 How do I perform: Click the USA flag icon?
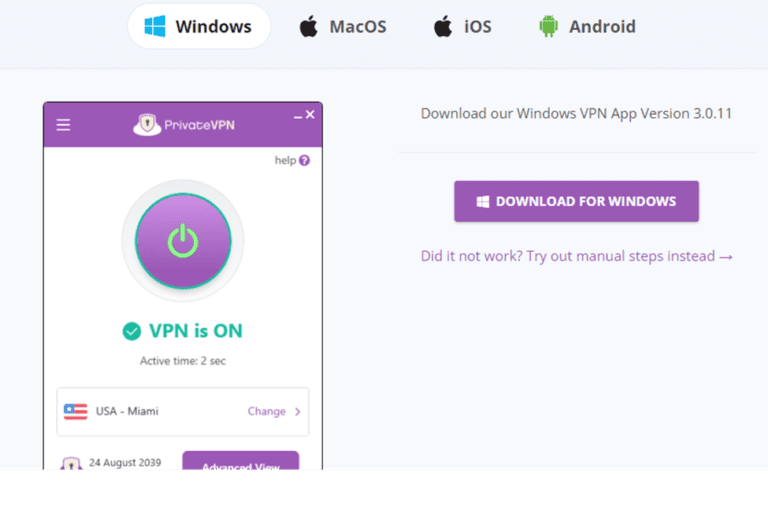(x=75, y=411)
